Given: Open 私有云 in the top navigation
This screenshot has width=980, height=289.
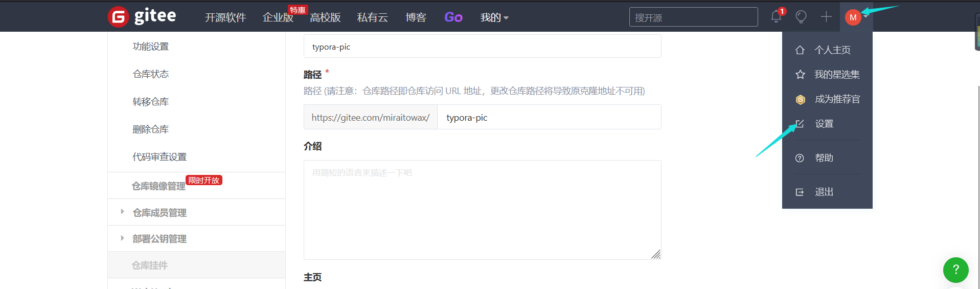Looking at the screenshot, I should (373, 17).
